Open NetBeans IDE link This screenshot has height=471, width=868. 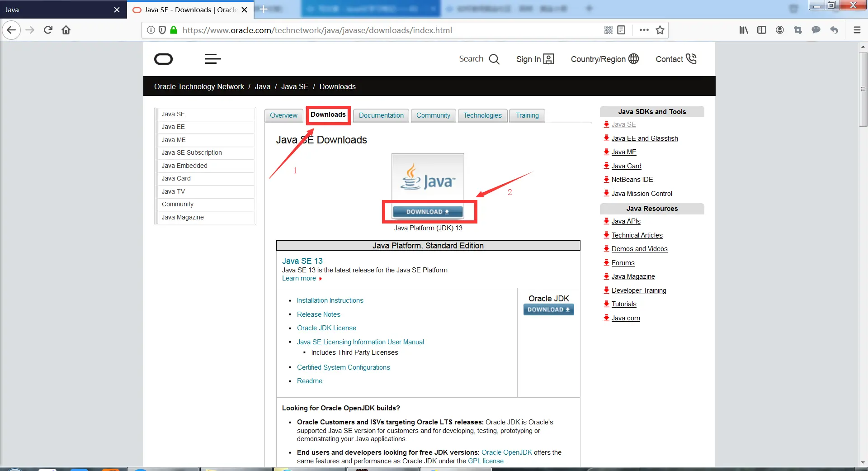[632, 180]
